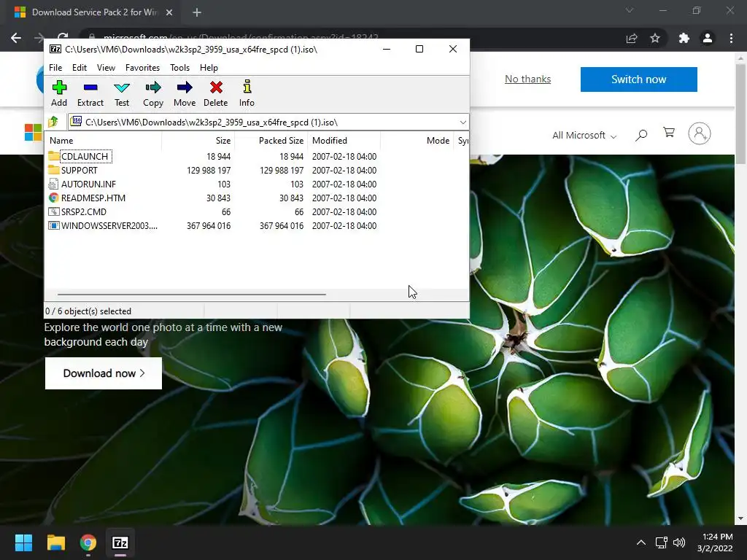747x560 pixels.
Task: Select the SRSP2.CMD file icon
Action: coord(54,211)
